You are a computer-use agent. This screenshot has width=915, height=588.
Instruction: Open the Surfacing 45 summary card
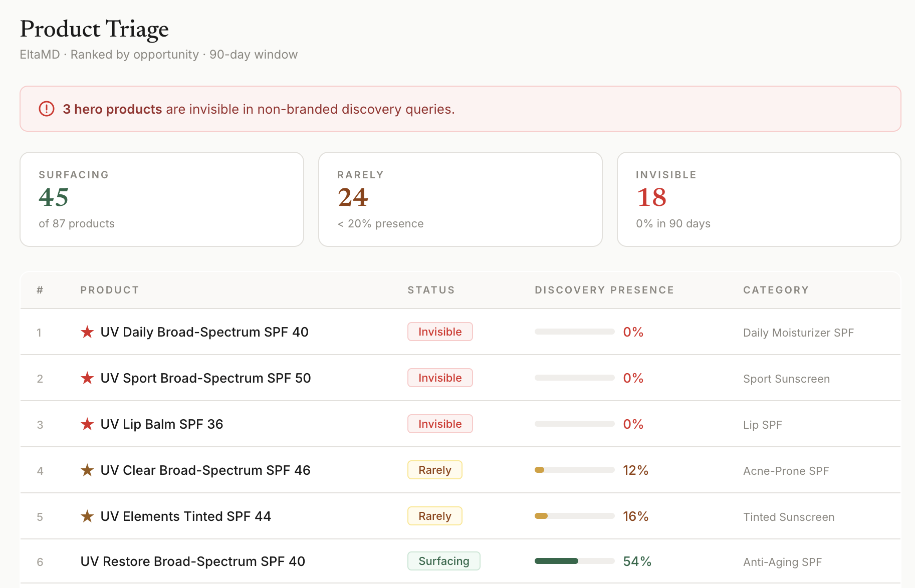(x=162, y=199)
